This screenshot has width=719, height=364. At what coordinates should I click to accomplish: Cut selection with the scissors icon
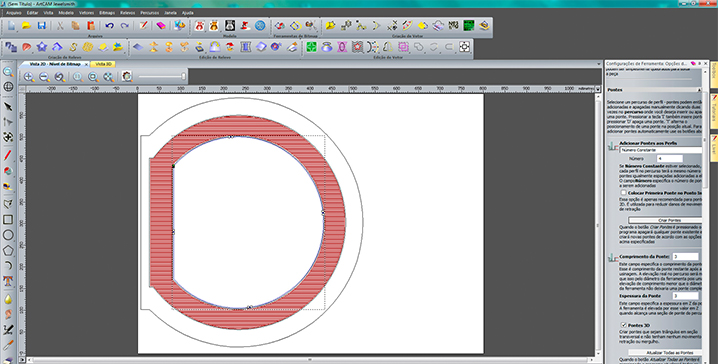click(60, 26)
